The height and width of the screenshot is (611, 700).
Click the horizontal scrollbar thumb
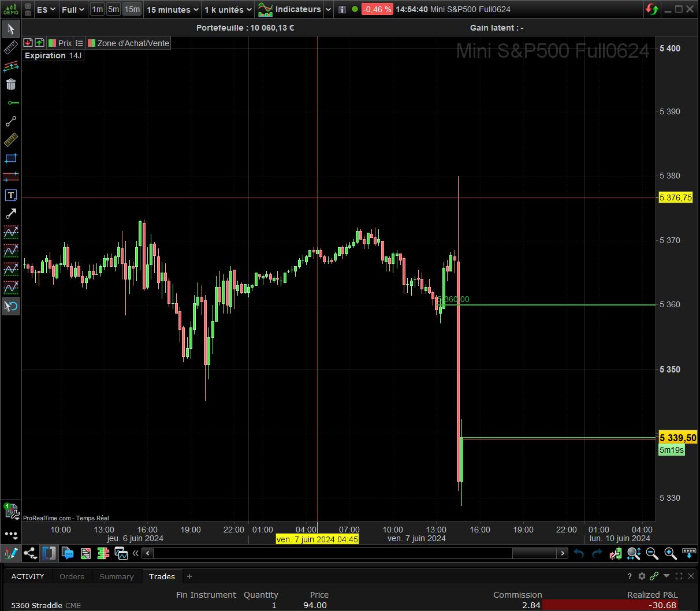coord(535,553)
